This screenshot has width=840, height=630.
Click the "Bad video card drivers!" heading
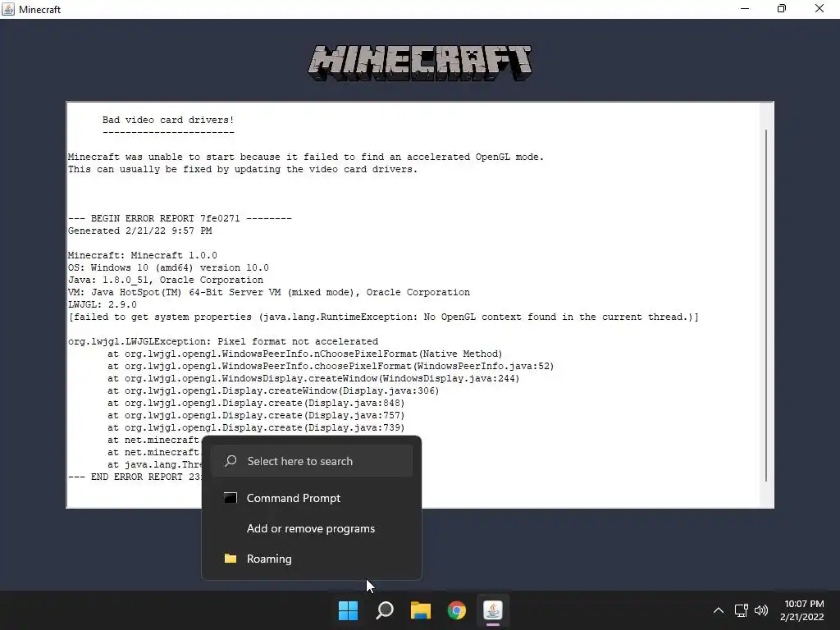[x=168, y=120]
